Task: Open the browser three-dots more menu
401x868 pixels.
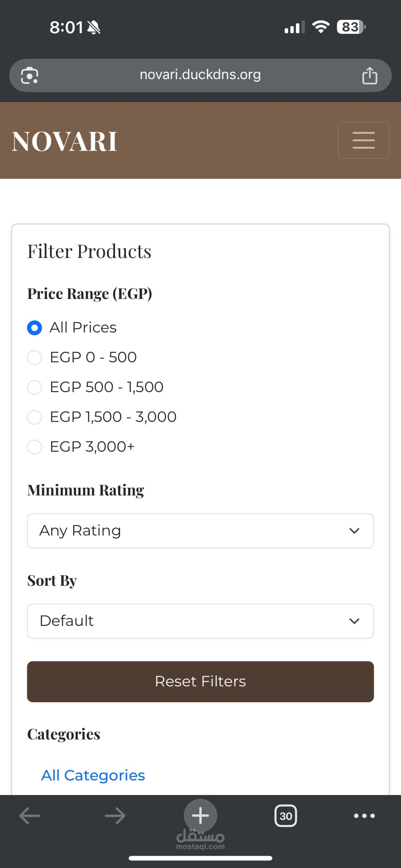Action: [364, 816]
